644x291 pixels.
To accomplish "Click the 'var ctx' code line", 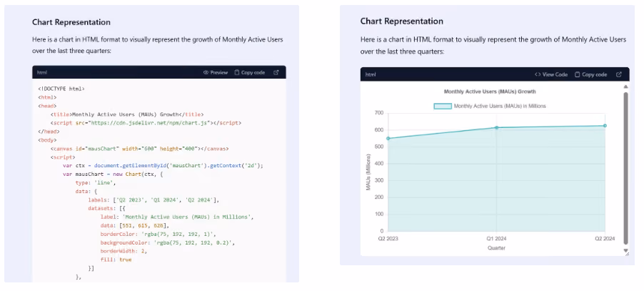I will click(163, 166).
